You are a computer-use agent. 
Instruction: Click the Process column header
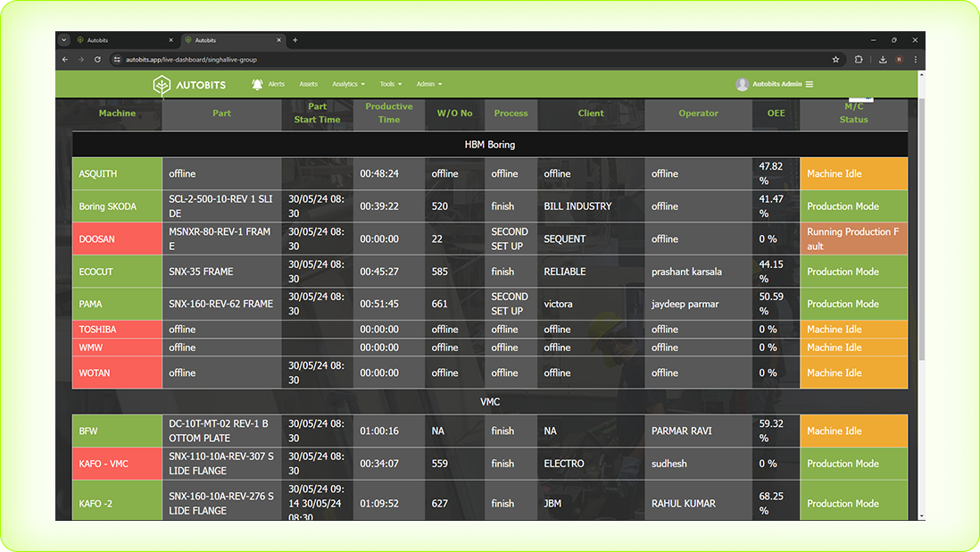[511, 113]
